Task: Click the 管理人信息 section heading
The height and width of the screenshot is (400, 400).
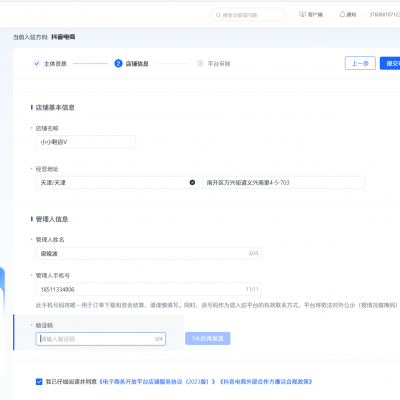Action: pos(52,219)
